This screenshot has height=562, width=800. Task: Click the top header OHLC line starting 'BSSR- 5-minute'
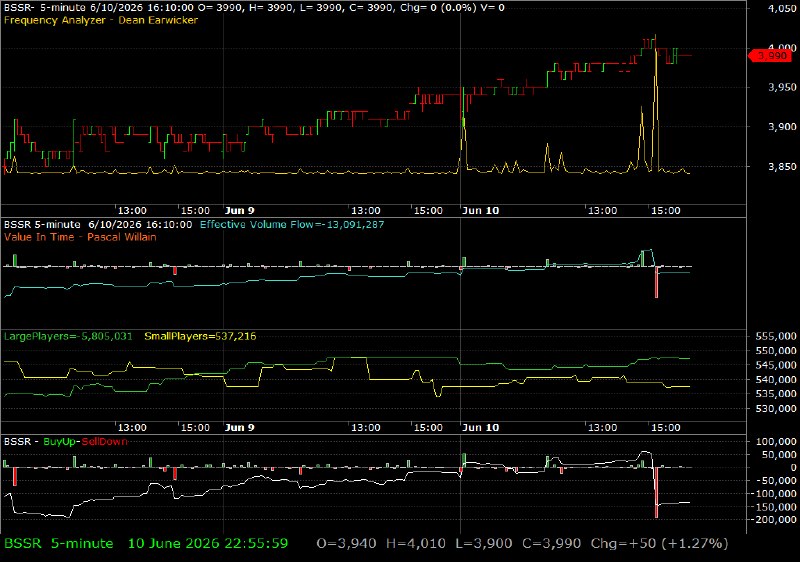pos(254,8)
